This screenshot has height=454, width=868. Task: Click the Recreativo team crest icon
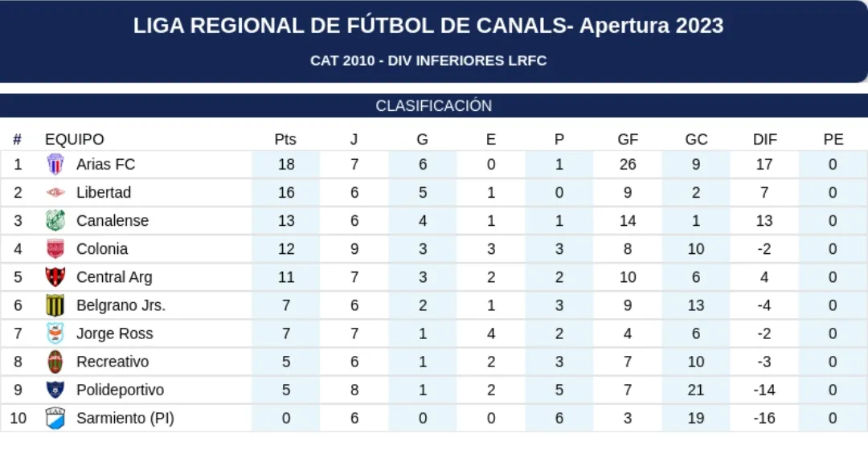coord(55,362)
